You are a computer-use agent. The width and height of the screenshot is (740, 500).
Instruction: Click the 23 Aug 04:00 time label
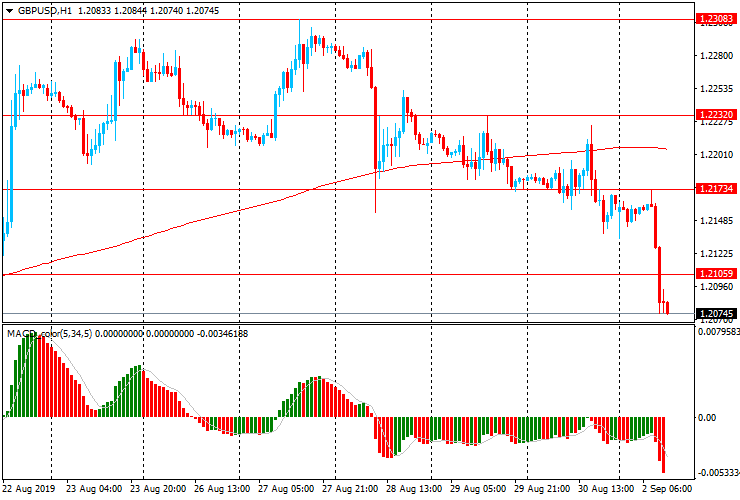(94, 489)
